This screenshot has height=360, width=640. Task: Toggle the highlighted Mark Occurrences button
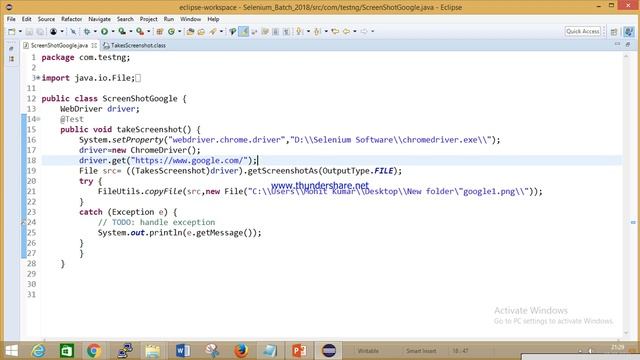(x=243, y=31)
